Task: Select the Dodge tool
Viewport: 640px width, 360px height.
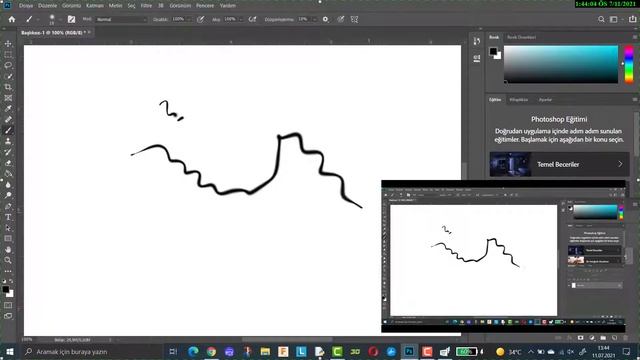Action: 8,196
